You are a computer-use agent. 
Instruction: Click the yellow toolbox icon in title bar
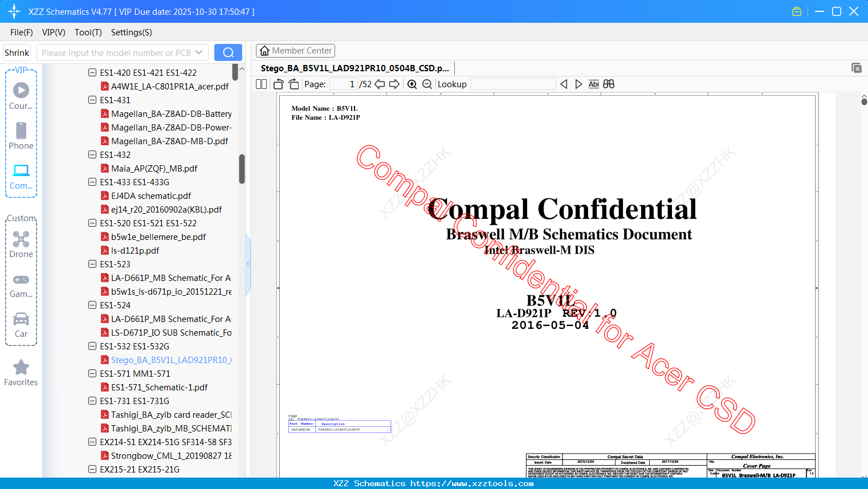[797, 11]
